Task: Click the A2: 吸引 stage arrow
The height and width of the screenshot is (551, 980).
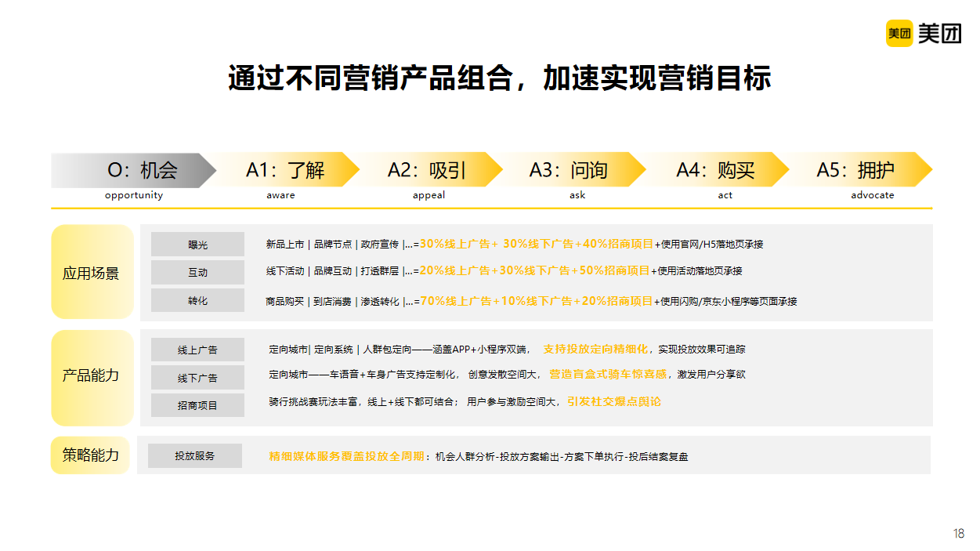Action: click(427, 170)
